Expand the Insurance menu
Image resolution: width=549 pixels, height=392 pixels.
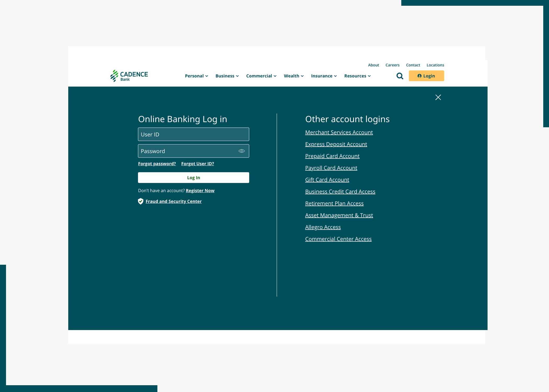324,76
